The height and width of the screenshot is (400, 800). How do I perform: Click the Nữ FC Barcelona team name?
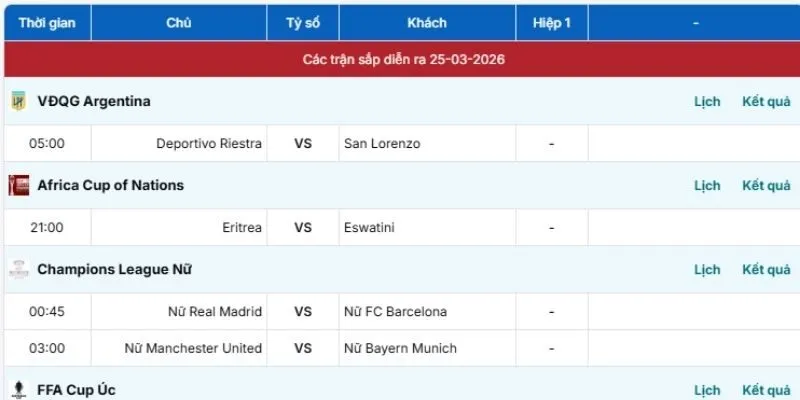[395, 311]
